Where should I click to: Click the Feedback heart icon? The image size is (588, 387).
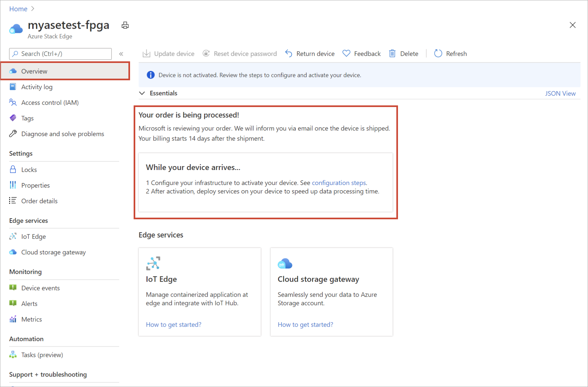[346, 54]
